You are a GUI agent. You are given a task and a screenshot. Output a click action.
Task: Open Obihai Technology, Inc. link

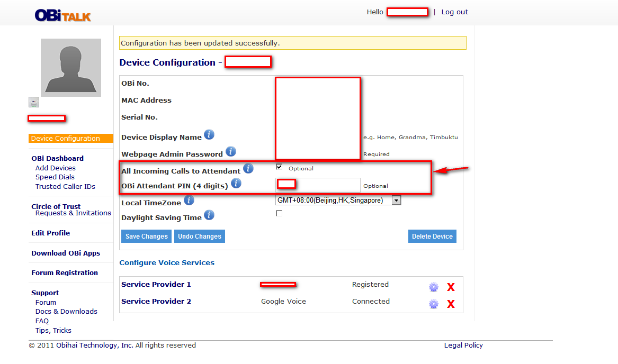[95, 345]
